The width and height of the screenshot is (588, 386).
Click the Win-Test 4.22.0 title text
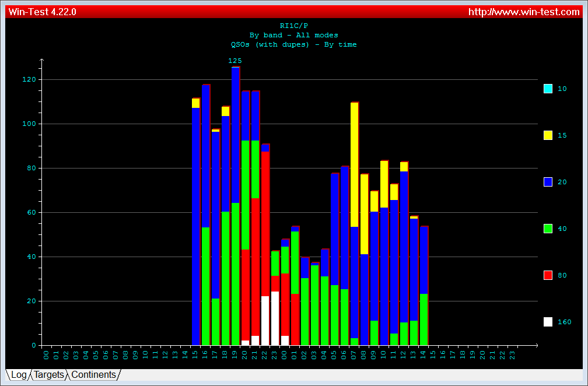(42, 12)
